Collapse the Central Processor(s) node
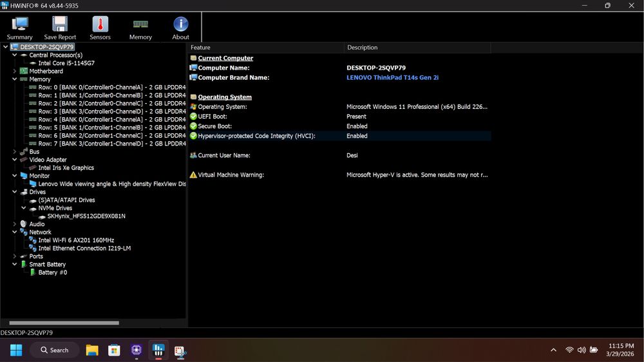This screenshot has height=362, width=644. (15, 55)
